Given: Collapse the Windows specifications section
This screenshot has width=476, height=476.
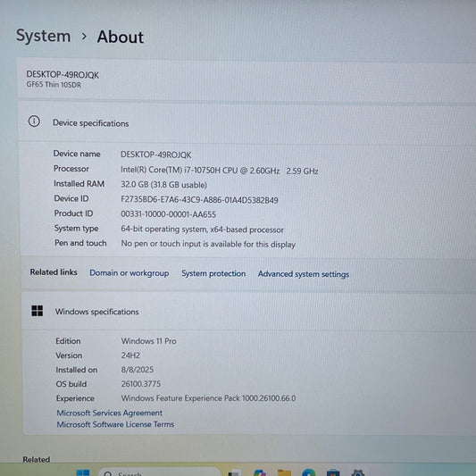Looking at the screenshot, I should (x=249, y=312).
